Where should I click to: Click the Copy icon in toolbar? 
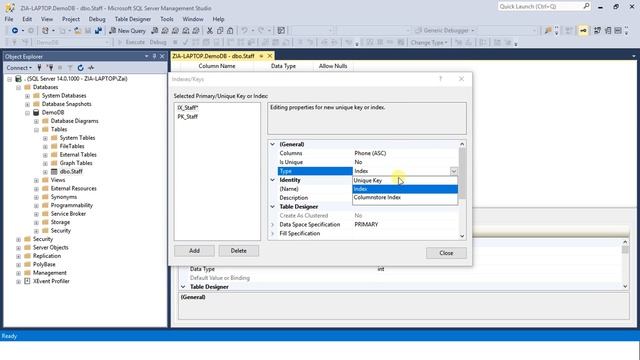220,31
